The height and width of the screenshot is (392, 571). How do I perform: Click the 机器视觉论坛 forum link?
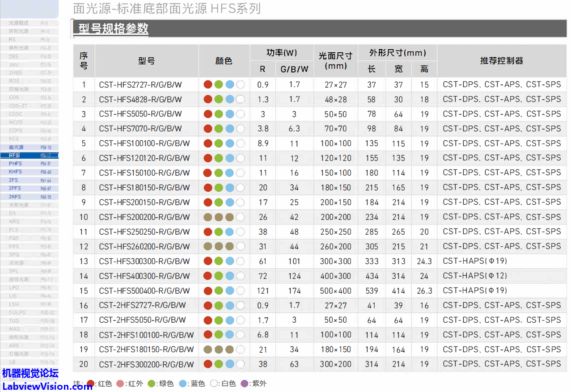click(30, 373)
